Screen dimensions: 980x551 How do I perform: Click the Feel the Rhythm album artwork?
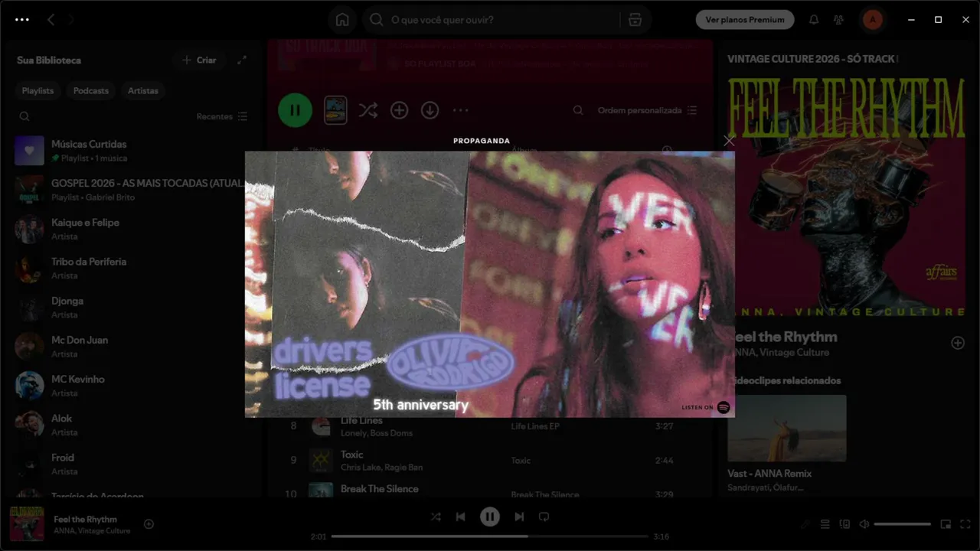(846, 197)
